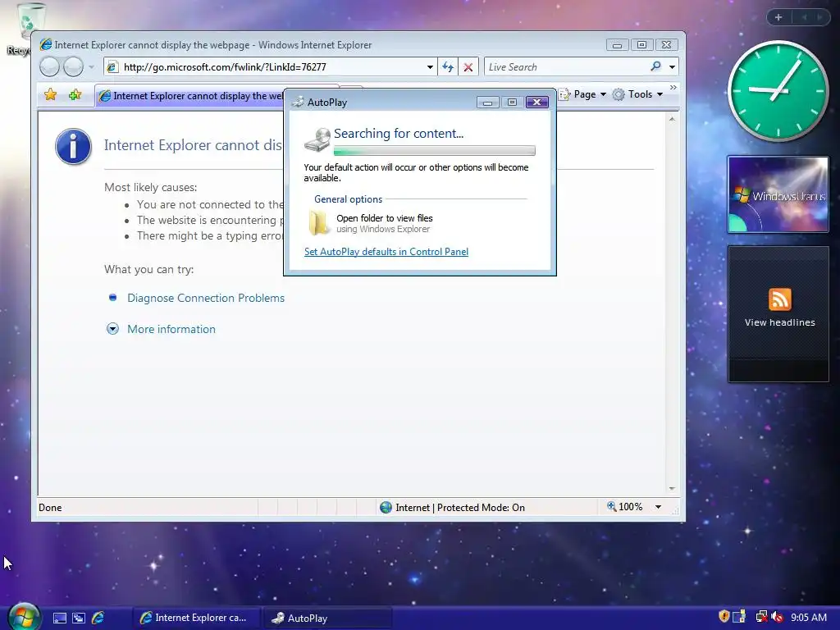Click scrollbar down arrow in Internet Explorer
Screen dimensions: 840x630
pyautogui.click(x=672, y=489)
